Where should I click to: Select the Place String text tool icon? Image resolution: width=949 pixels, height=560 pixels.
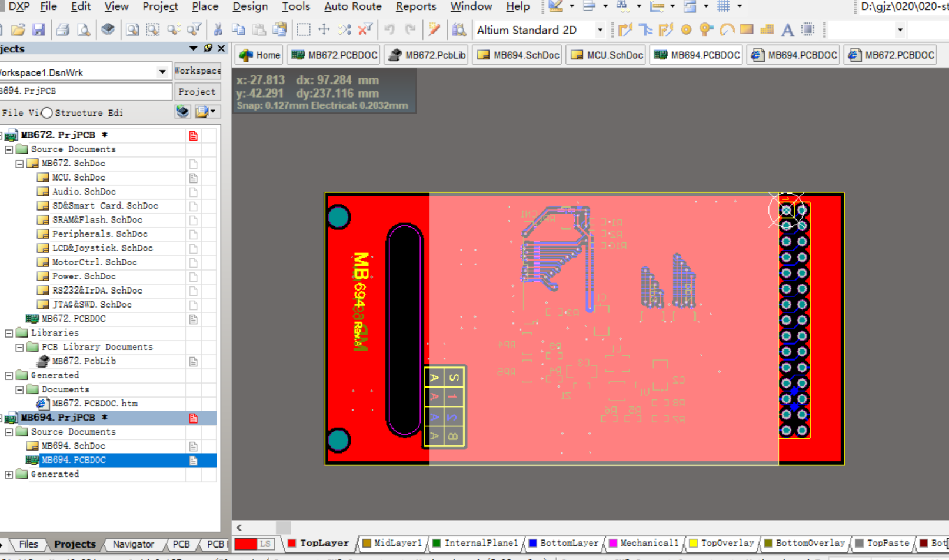click(787, 29)
